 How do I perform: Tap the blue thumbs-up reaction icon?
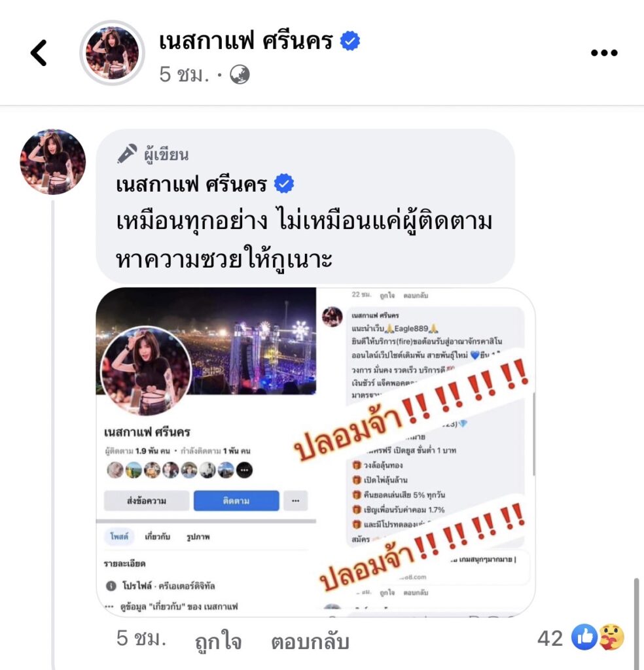(584, 637)
